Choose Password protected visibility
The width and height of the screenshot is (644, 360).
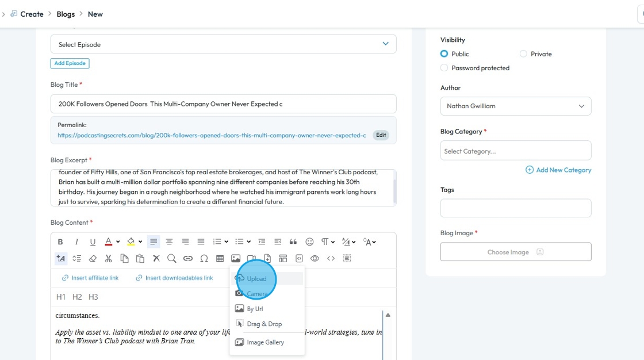444,68
